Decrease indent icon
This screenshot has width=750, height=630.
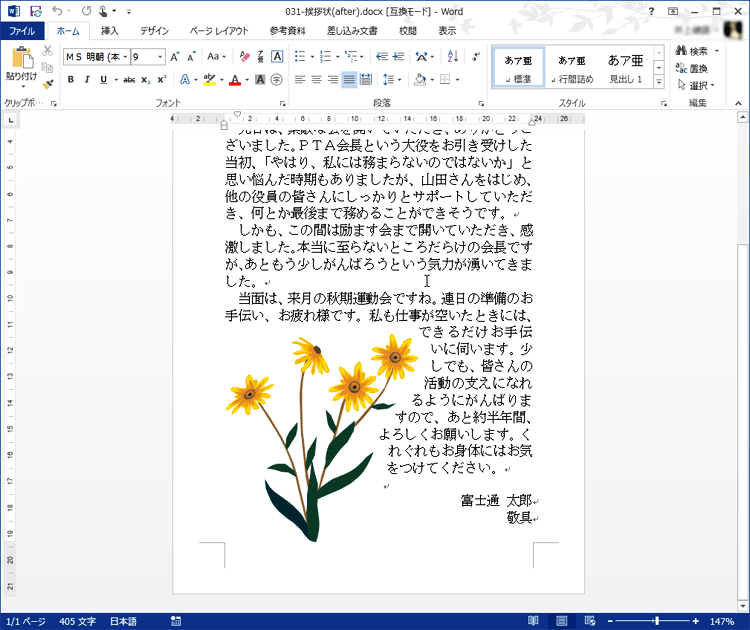pos(382,57)
